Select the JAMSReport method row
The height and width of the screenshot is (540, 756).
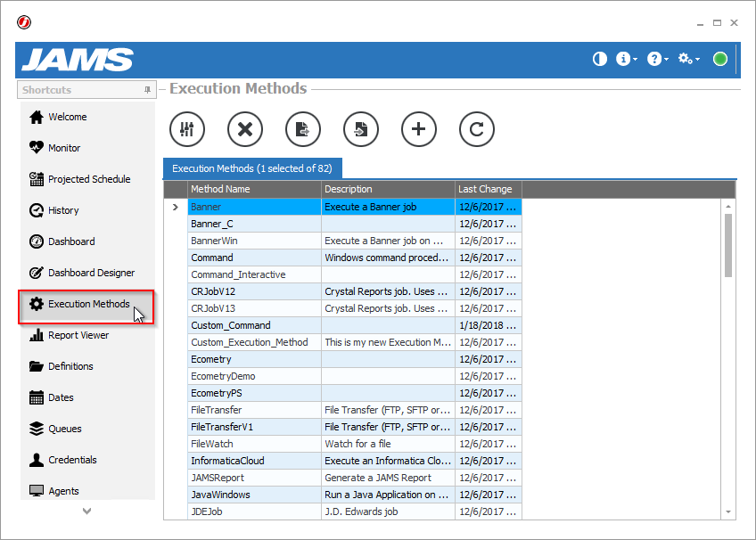click(x=355, y=478)
